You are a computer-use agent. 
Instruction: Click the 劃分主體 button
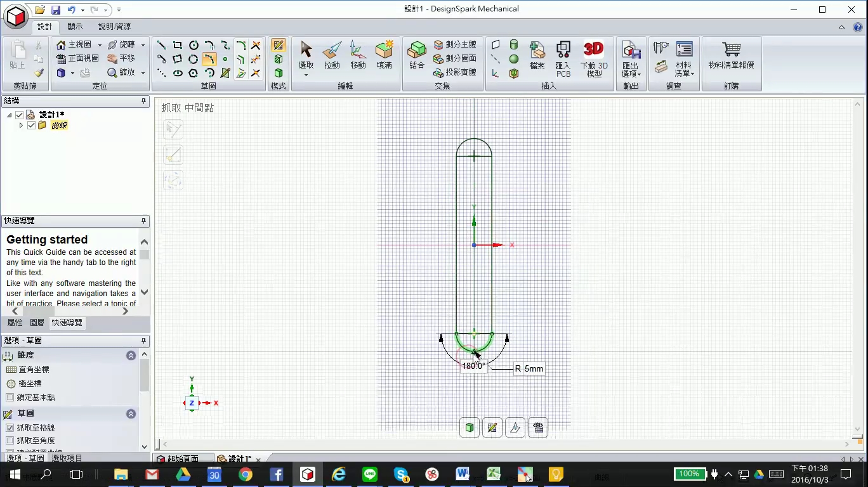pos(456,45)
